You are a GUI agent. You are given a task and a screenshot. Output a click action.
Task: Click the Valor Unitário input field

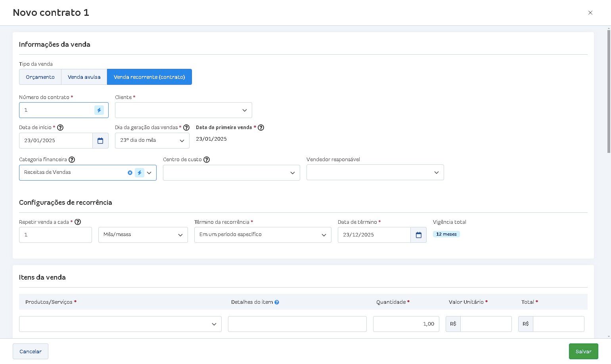(486, 324)
